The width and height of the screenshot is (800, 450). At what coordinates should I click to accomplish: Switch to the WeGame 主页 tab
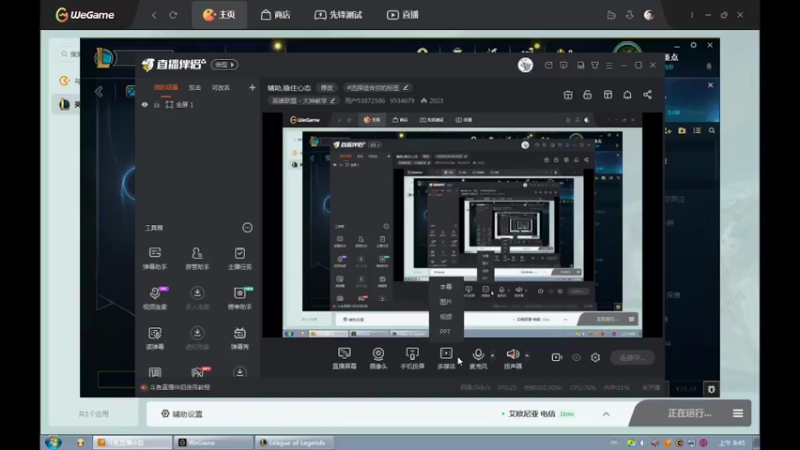click(219, 15)
